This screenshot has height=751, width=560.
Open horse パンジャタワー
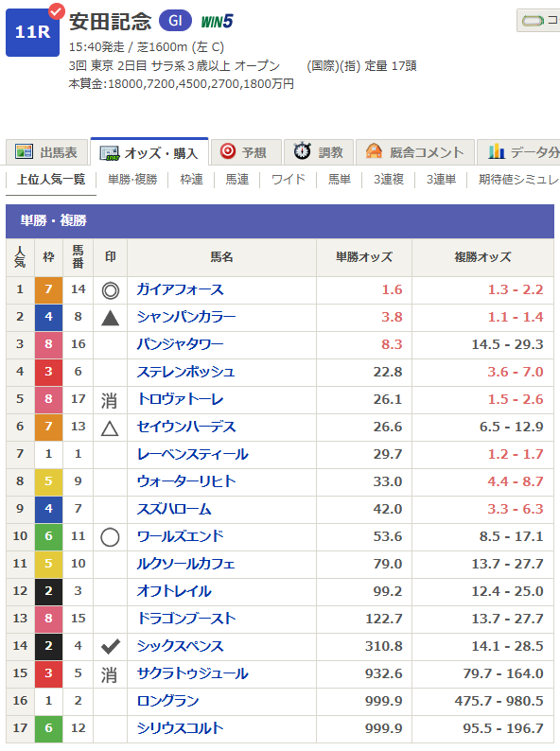tap(180, 344)
